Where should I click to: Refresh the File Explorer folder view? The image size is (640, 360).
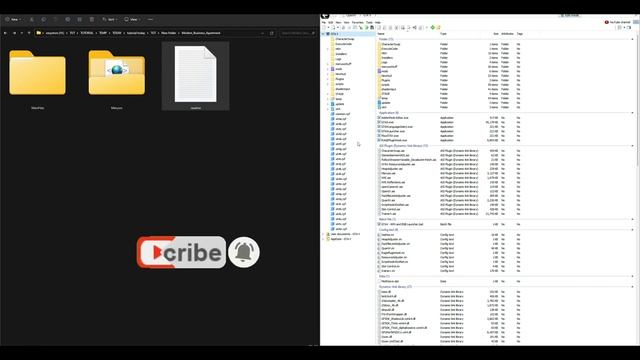pos(272,33)
